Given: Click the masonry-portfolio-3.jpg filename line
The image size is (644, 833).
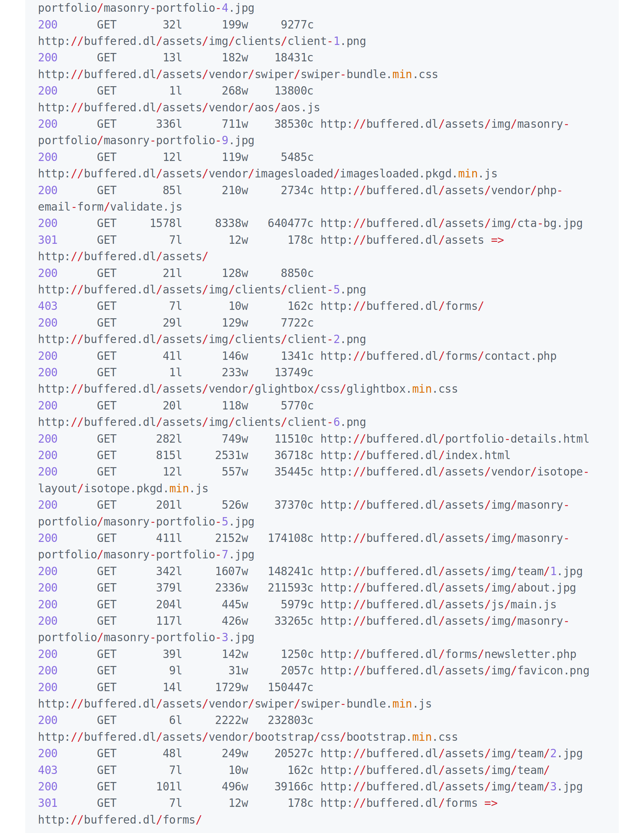Looking at the screenshot, I should 146,637.
